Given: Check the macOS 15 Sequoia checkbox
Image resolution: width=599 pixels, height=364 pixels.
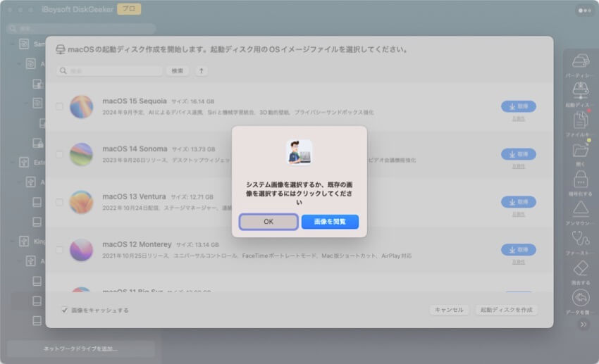Looking at the screenshot, I should (59, 106).
